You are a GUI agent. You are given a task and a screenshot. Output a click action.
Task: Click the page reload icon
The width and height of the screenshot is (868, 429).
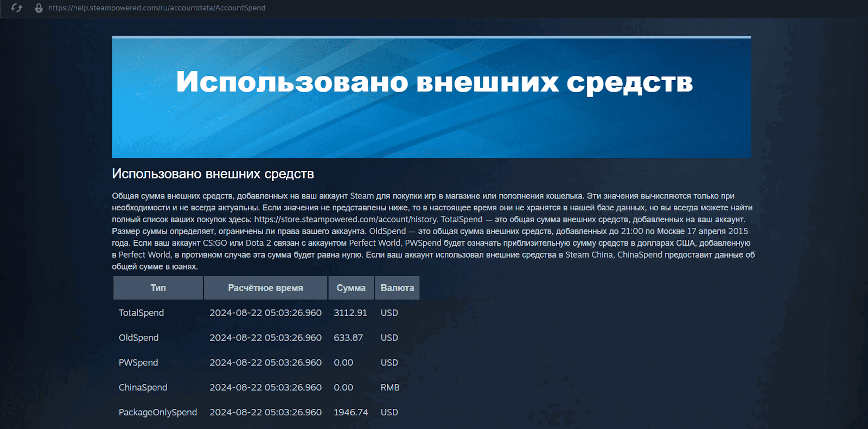click(17, 8)
